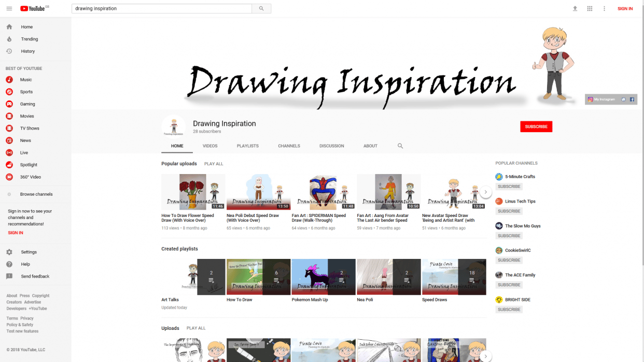Viewport: 644px width, 362px height.
Task: Open the Facebook icon on the channel banner
Action: [632, 99]
